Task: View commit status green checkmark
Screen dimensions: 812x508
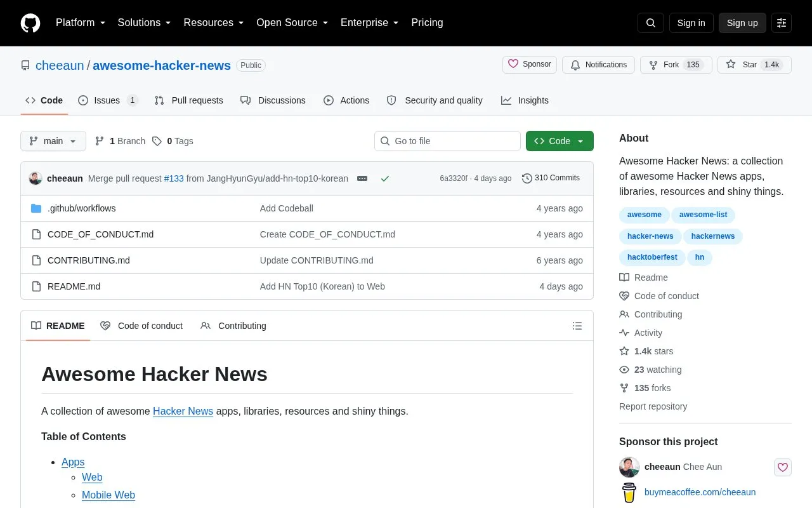Action: 384,178
